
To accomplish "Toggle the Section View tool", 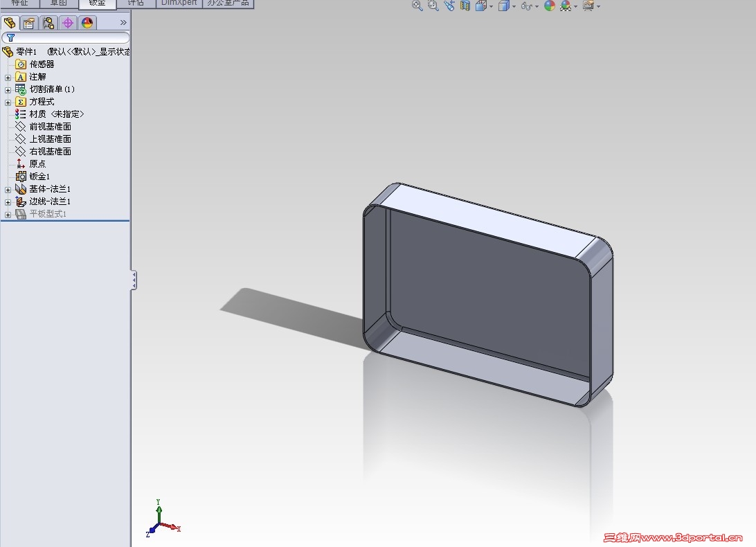I will pos(465,6).
